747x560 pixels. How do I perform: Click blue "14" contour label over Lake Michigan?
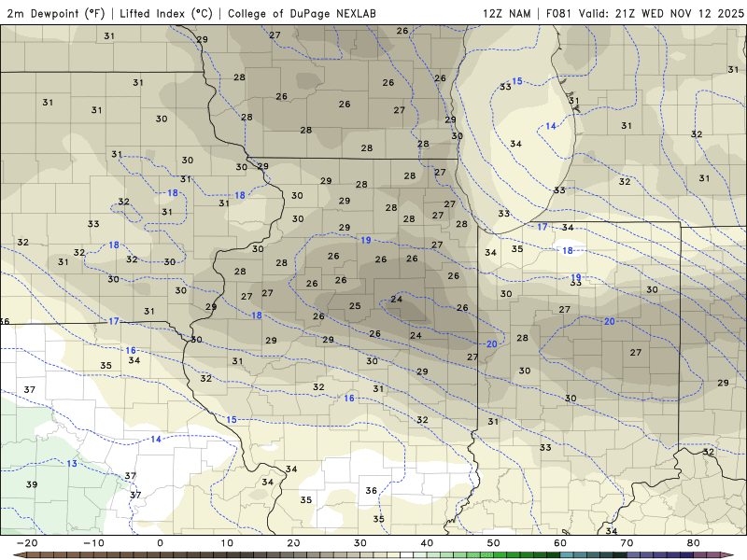[551, 126]
